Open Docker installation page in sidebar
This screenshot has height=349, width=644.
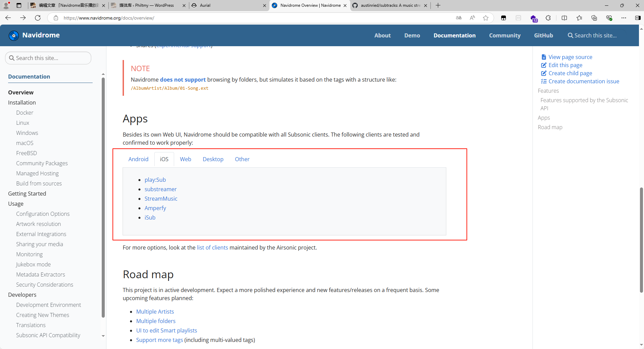click(x=25, y=113)
